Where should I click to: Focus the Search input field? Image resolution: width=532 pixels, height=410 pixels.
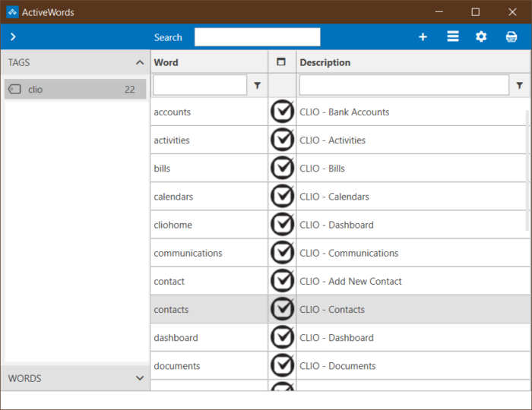[x=257, y=37]
